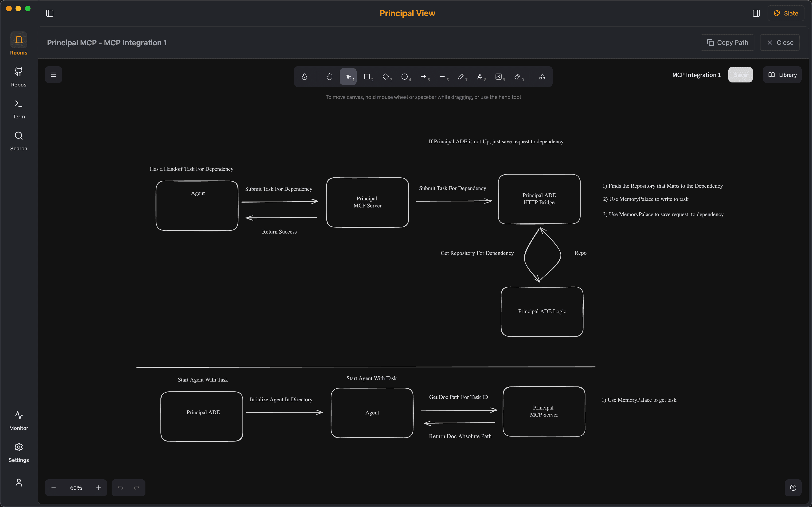Select the Ellipse tool
Screen dimensions: 812x507
coord(405,76)
